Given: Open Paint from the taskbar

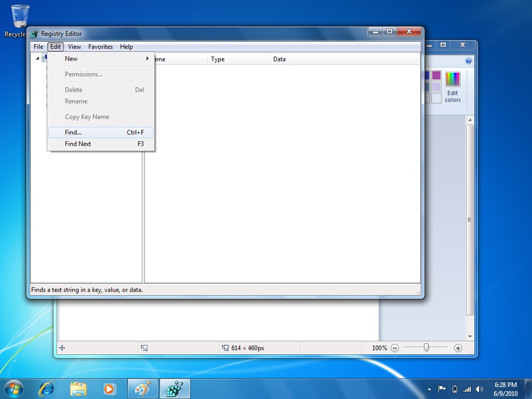Looking at the screenshot, I should [143, 388].
